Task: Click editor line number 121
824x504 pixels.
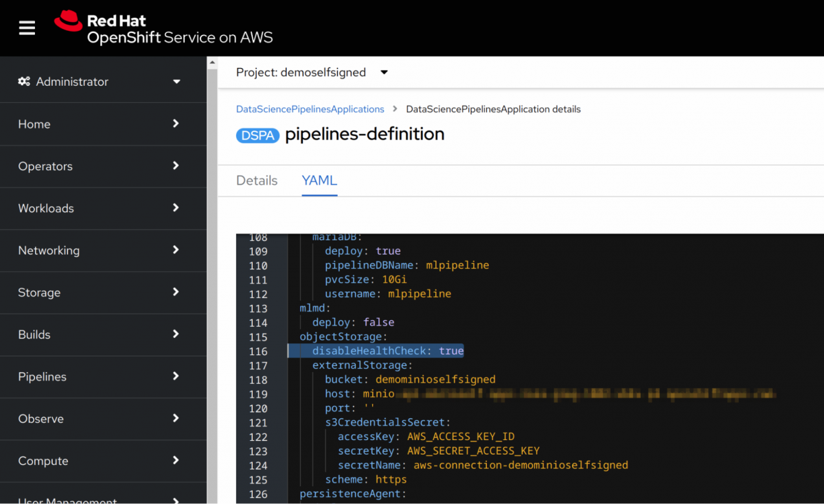Action: (x=258, y=423)
